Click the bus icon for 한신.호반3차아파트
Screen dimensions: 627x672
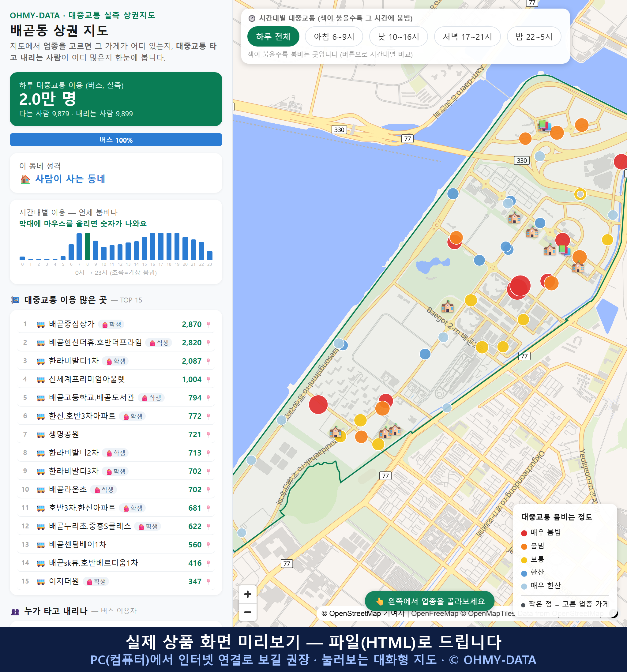(x=40, y=416)
